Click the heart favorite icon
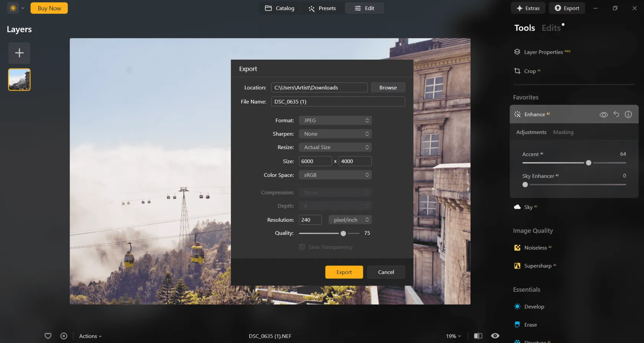Viewport: 644px width, 343px height. (x=48, y=336)
